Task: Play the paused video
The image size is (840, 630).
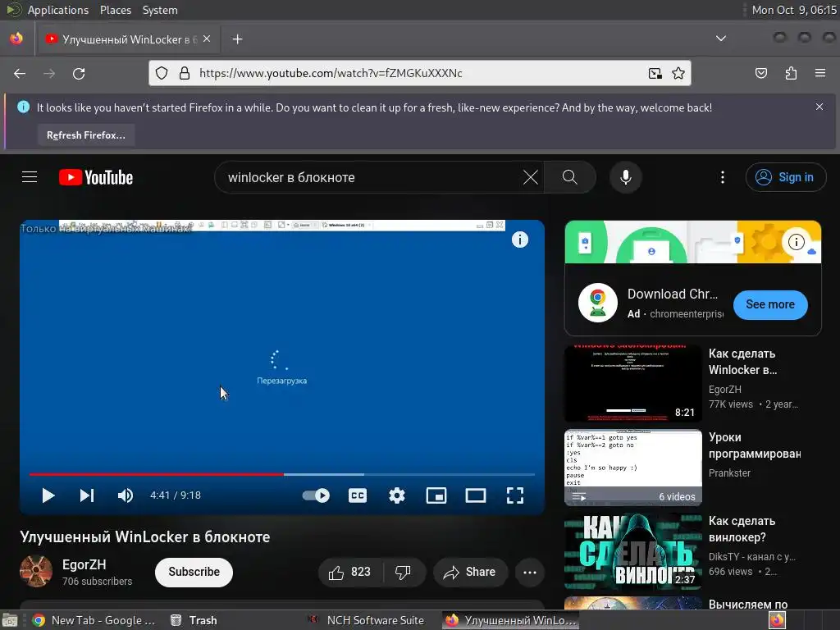Action: coord(48,495)
